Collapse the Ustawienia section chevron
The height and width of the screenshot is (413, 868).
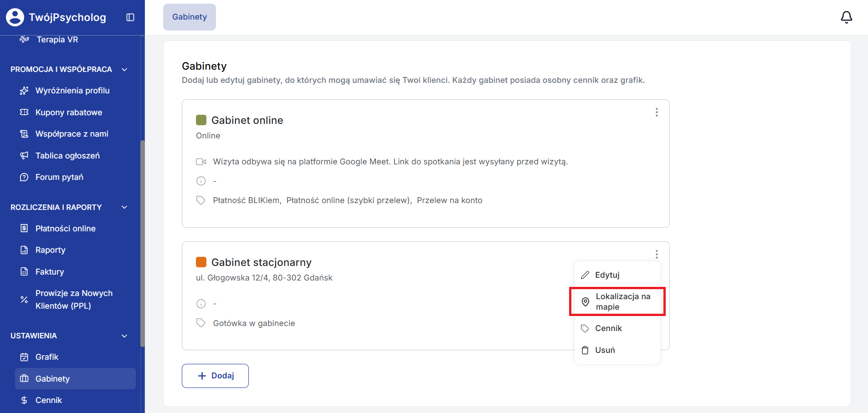click(124, 336)
